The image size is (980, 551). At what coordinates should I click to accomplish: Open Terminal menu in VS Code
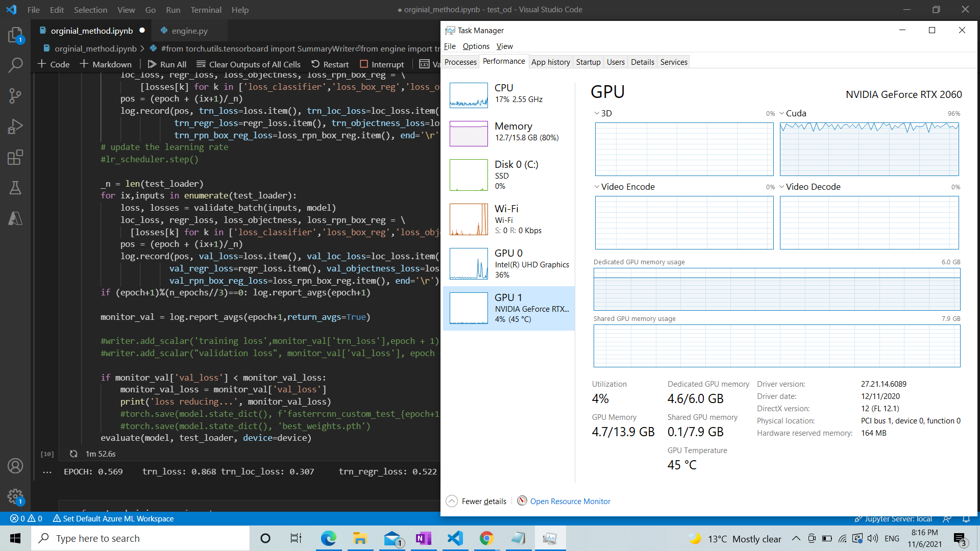206,10
